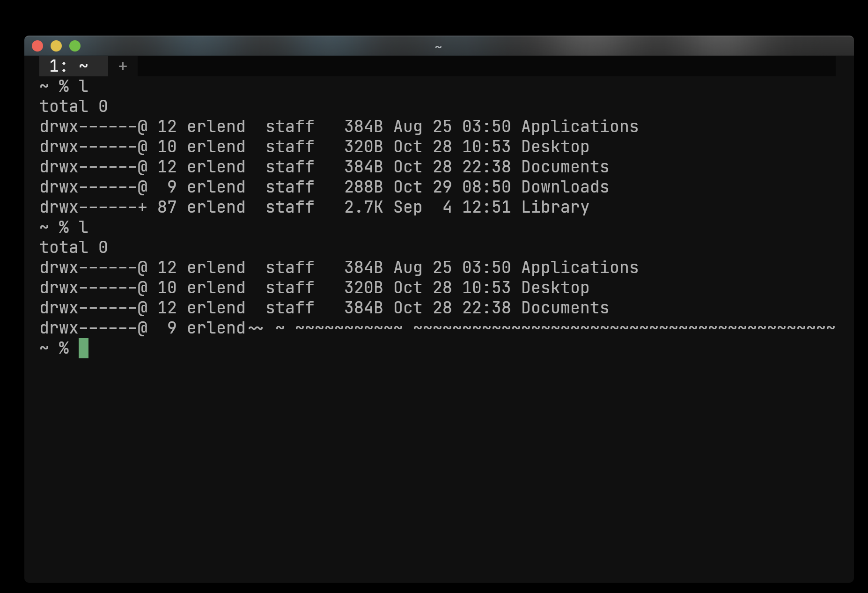Click the '288B' size value
Screen dimensions: 868x593
coord(363,187)
